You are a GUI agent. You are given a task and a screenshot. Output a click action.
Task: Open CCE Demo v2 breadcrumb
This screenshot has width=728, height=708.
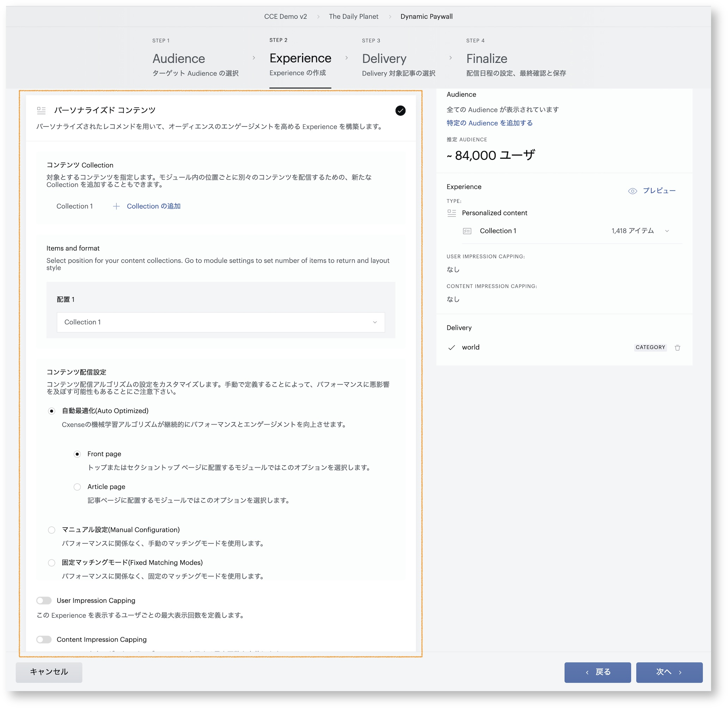[286, 17]
